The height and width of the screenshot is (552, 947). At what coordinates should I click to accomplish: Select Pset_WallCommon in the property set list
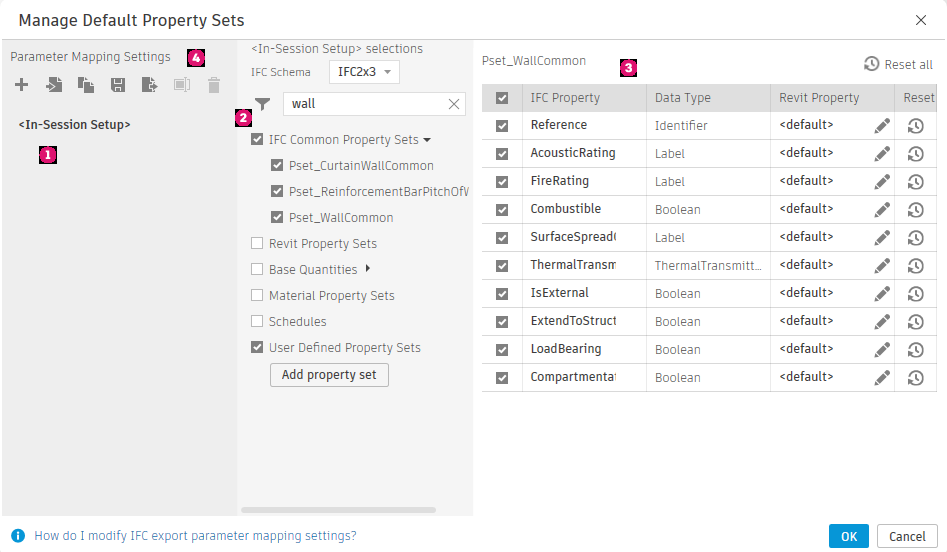[x=341, y=218]
